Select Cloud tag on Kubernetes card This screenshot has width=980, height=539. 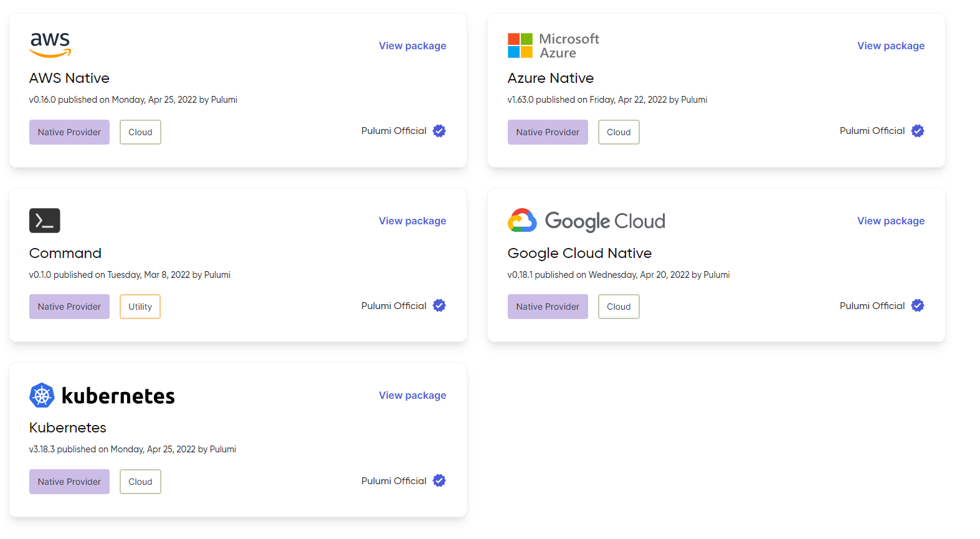pos(140,482)
